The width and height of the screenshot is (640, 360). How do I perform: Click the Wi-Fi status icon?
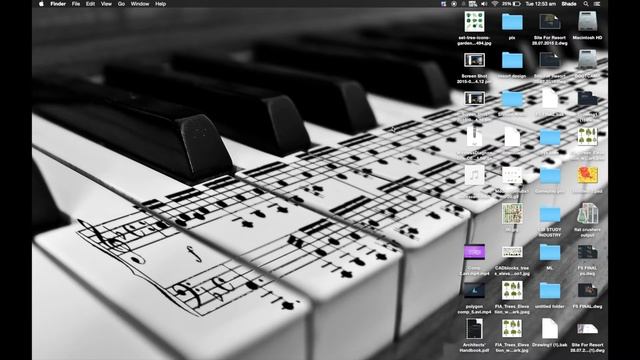(495, 4)
